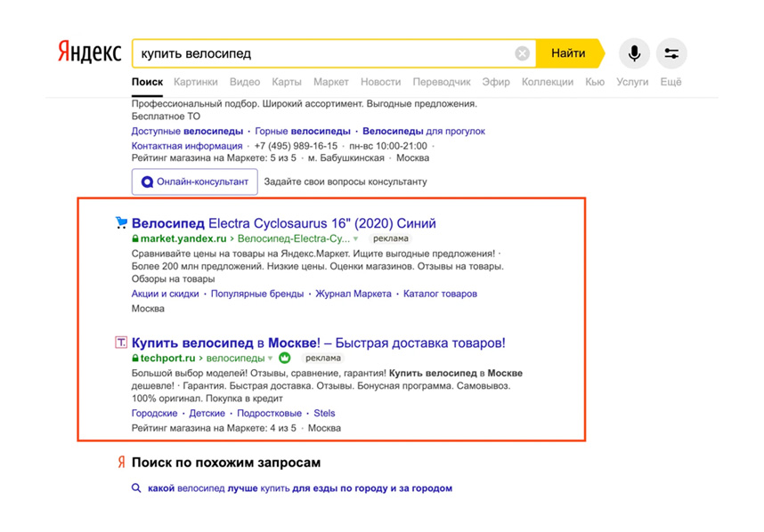Click the Яндекс logo
The image size is (764, 532).
click(90, 52)
